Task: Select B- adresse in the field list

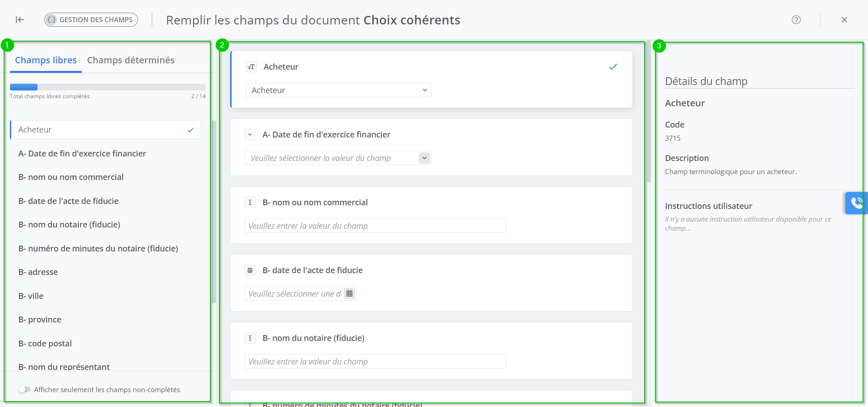Action: pos(38,272)
